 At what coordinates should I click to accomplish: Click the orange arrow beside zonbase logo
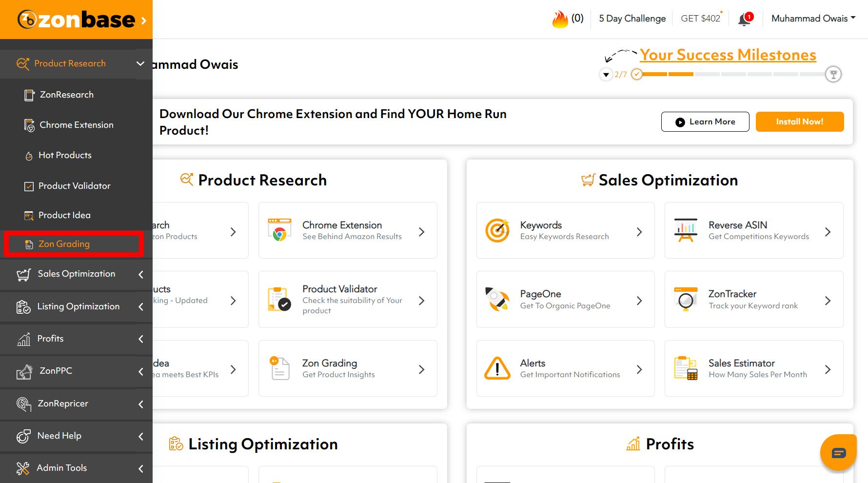point(144,20)
